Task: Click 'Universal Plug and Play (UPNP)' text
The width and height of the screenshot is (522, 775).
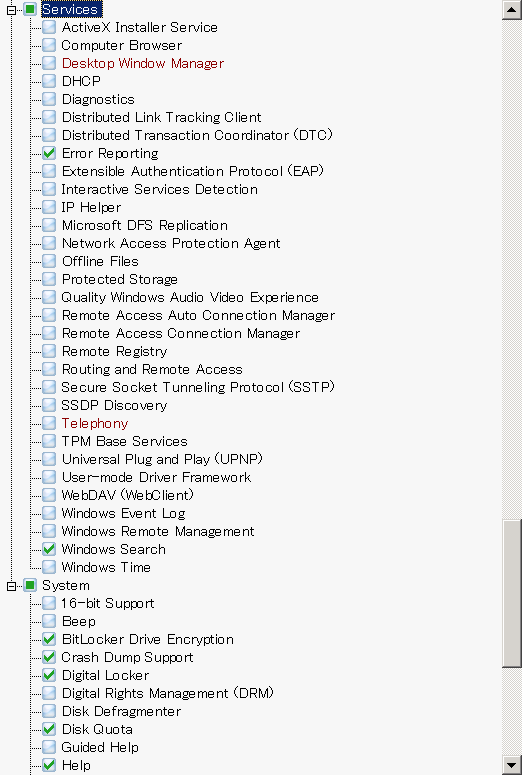Action: click(163, 459)
